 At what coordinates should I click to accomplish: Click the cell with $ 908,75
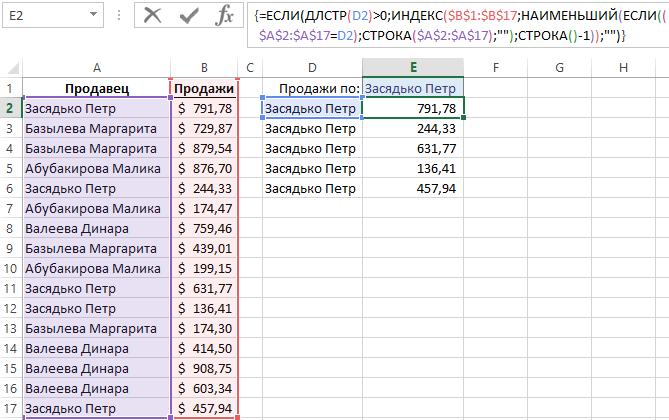pyautogui.click(x=204, y=368)
